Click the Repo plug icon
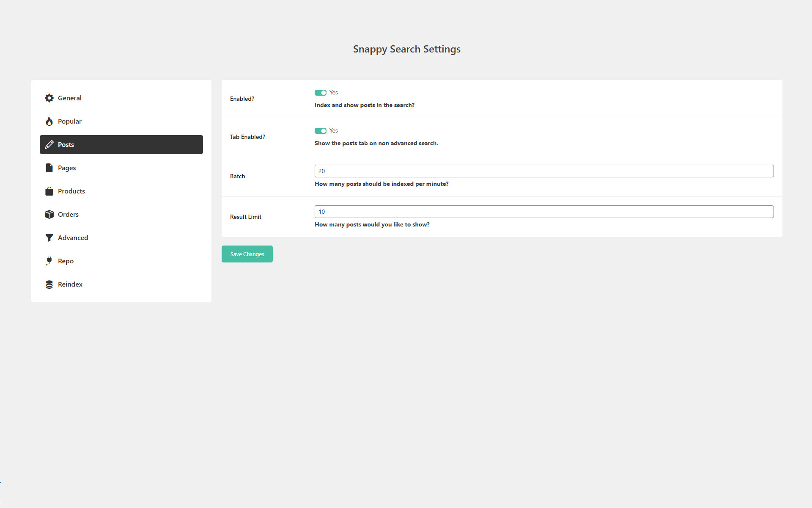This screenshot has height=508, width=812. pyautogui.click(x=49, y=261)
